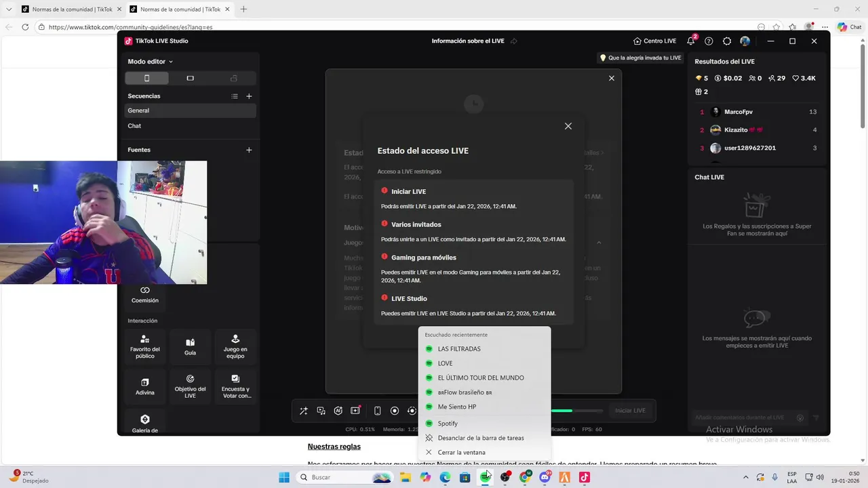Select the Chat scene

point(190,126)
